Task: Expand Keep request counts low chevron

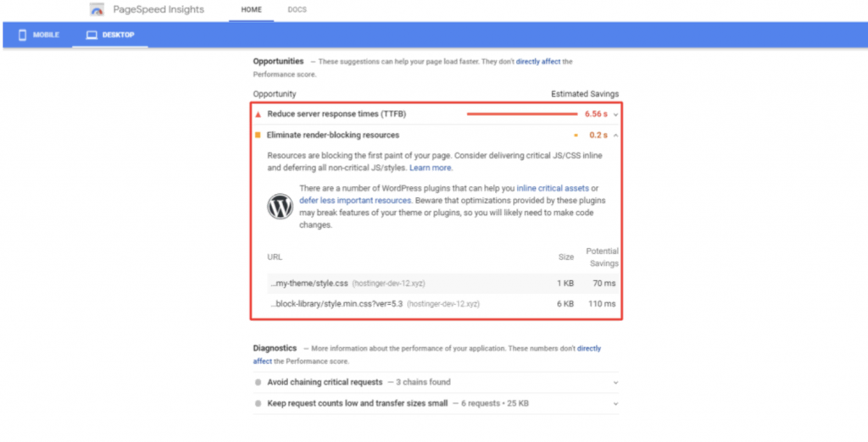Action: [615, 404]
